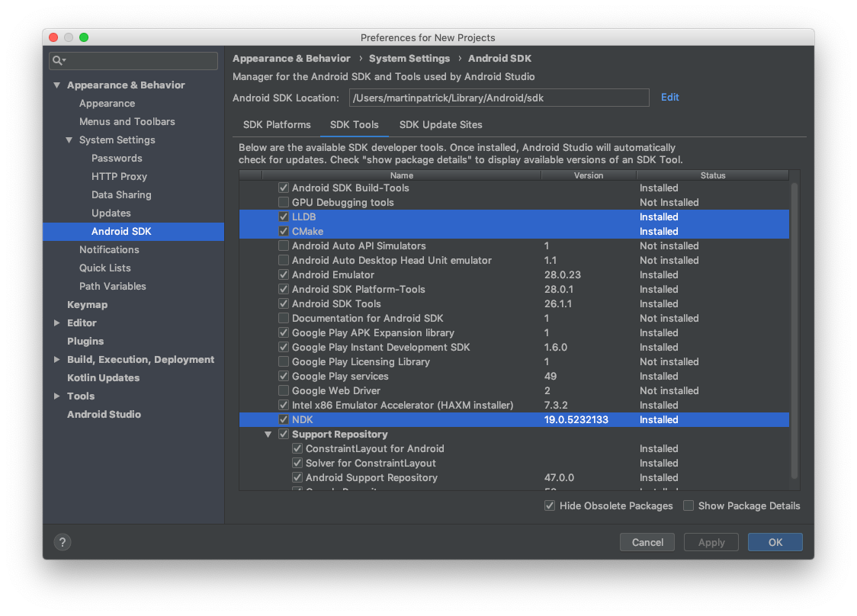Select Appearance in sidebar
857x616 pixels.
107,104
